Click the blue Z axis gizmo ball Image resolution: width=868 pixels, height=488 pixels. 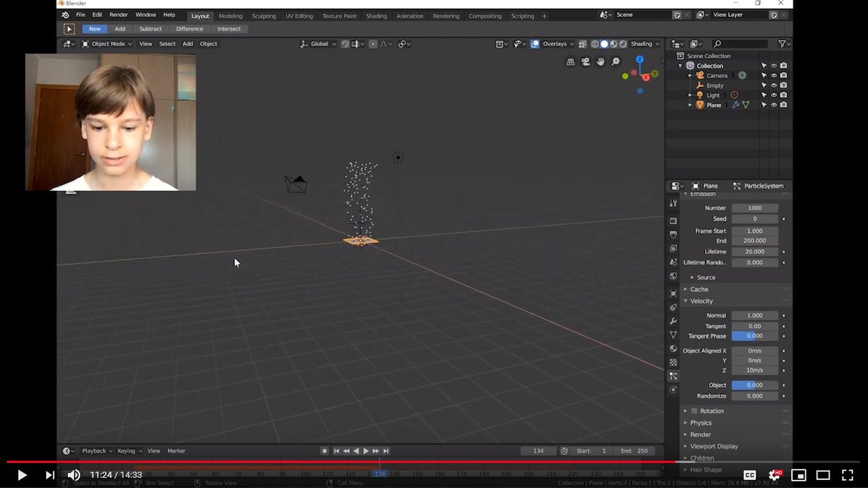(x=640, y=59)
